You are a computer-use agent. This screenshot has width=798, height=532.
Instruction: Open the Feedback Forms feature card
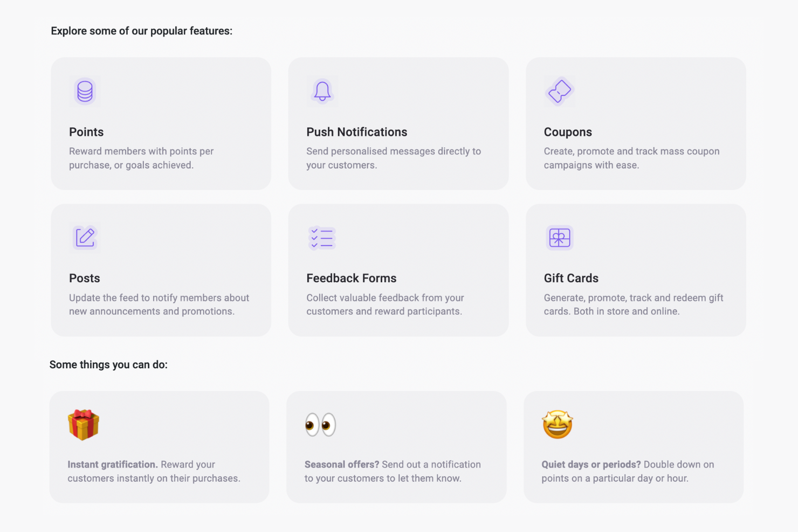(398, 270)
